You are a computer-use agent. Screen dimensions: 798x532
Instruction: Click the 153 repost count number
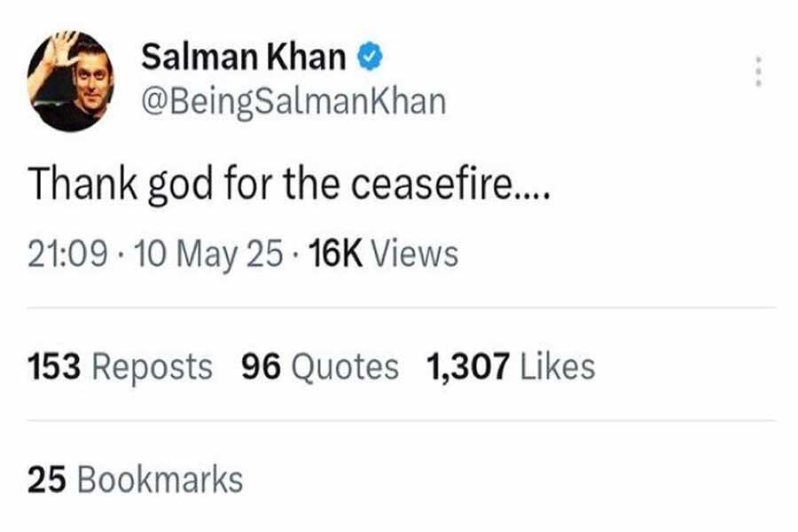coord(54,366)
